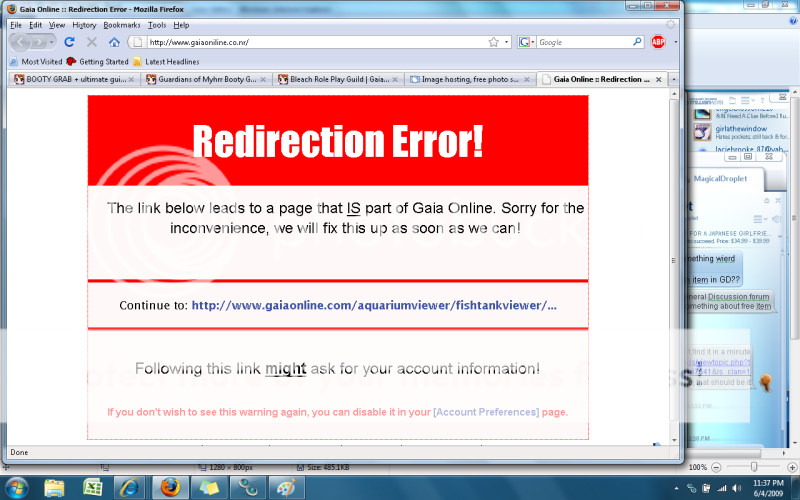The height and width of the screenshot is (500, 800).
Task: Open the Tools menu
Action: pos(157,24)
